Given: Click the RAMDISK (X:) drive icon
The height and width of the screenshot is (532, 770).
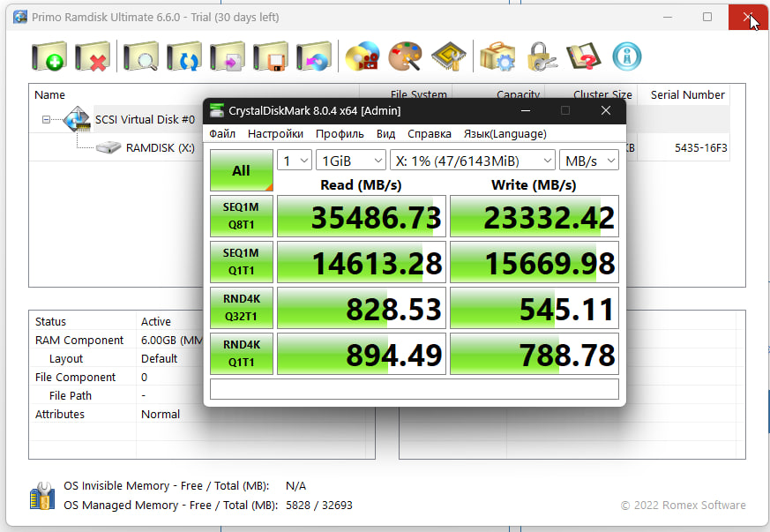Looking at the screenshot, I should click(108, 147).
